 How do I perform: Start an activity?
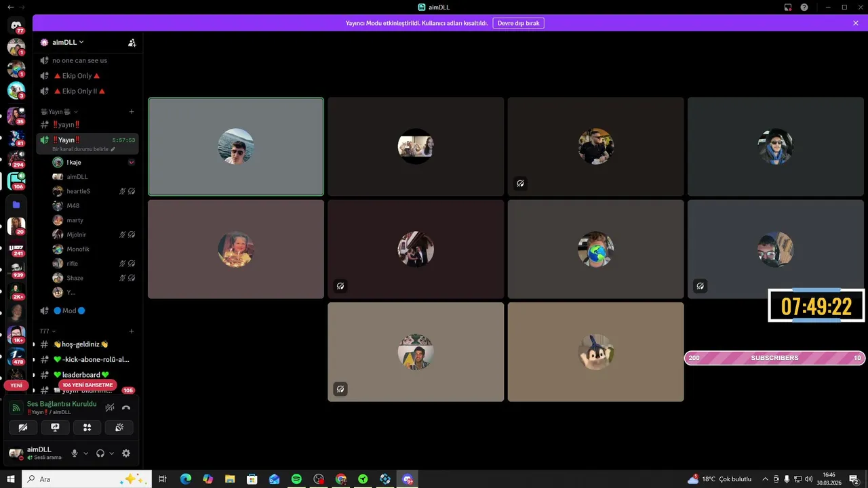(x=87, y=427)
